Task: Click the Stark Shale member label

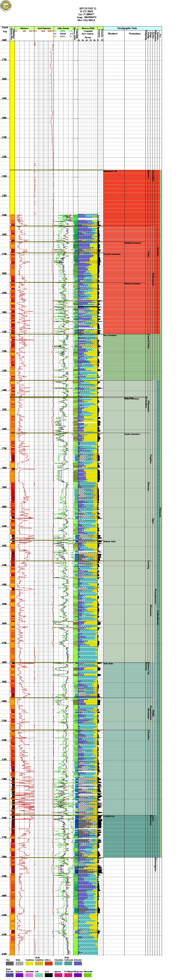Action: coord(108,663)
